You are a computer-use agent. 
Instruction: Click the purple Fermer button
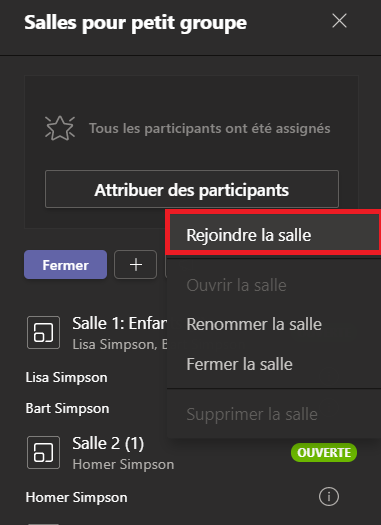point(66,265)
